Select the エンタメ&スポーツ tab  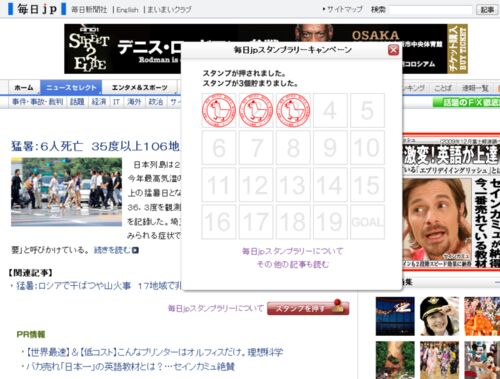[139, 88]
